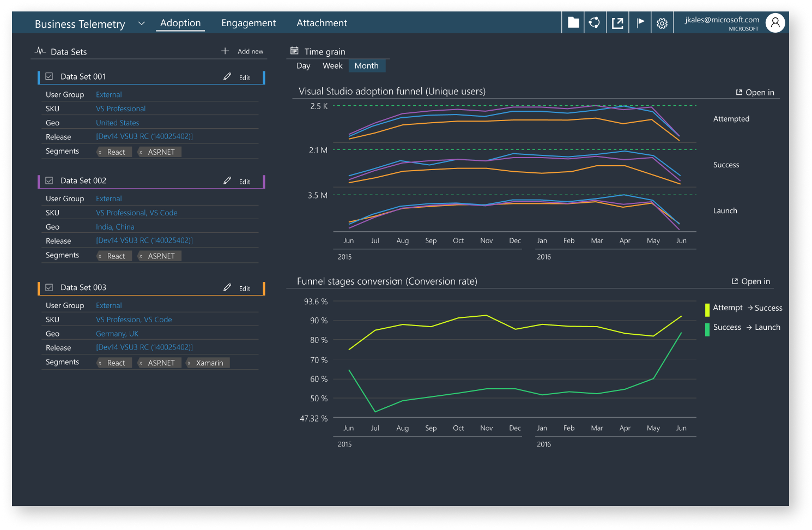
Task: Click VS Profession, VS Code SKU value
Action: (x=134, y=320)
